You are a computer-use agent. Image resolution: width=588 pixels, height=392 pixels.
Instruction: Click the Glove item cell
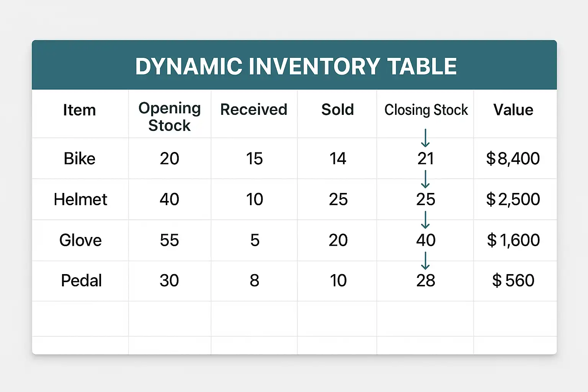[x=80, y=240]
